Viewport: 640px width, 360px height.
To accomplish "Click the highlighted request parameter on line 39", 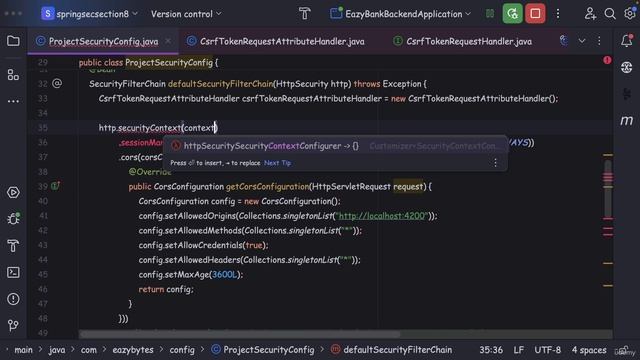I will point(408,187).
